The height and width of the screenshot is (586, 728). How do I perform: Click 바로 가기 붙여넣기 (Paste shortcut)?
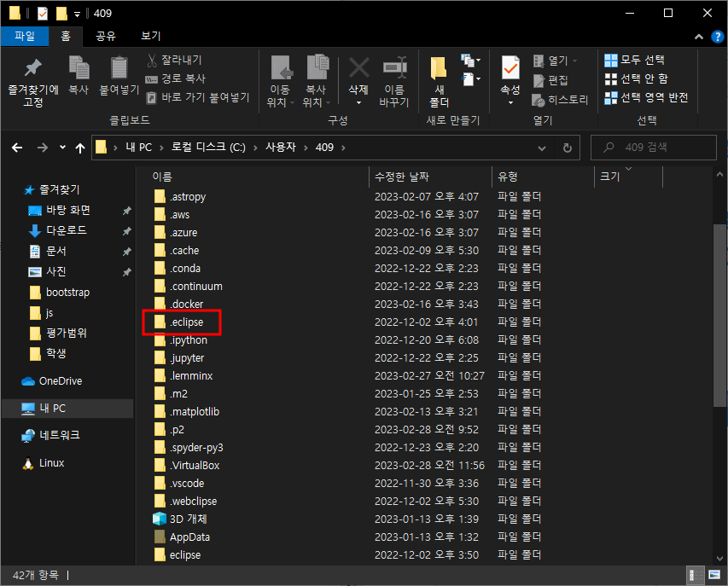[x=198, y=97]
